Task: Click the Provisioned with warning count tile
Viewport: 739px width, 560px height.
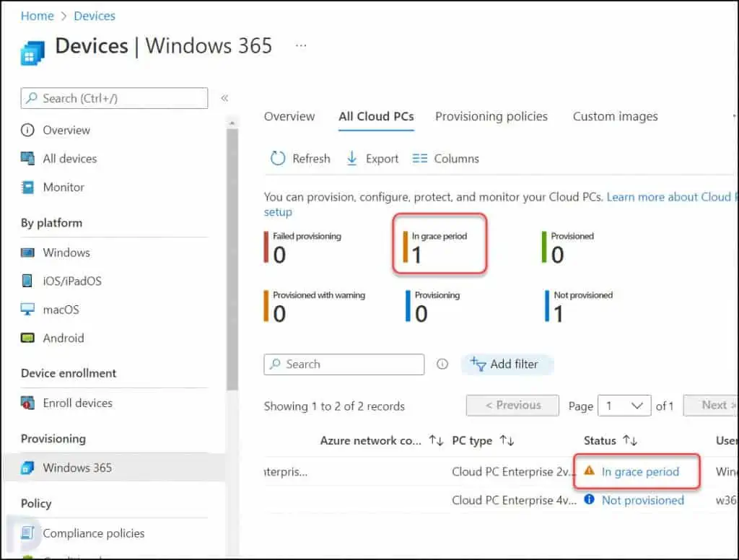Action: pos(315,307)
